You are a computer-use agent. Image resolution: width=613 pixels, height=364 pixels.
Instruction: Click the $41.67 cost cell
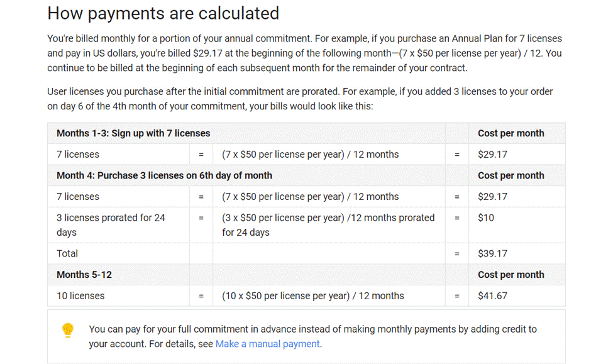coord(517,296)
